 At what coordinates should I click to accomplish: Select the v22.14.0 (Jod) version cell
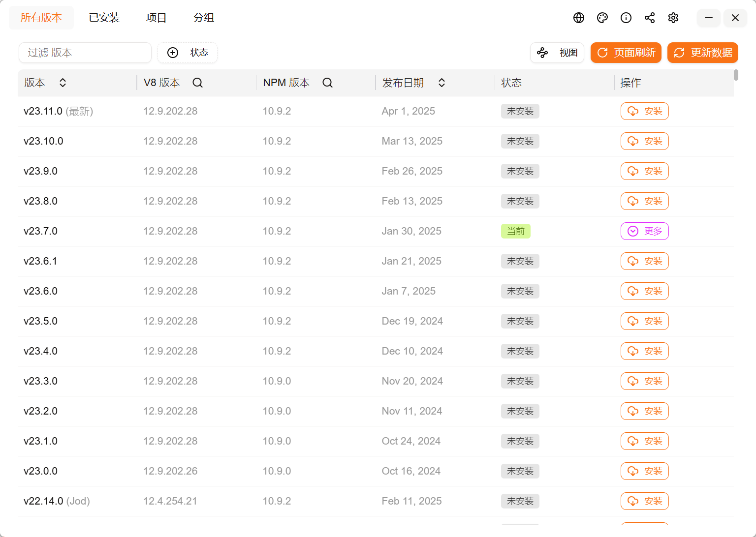coord(57,501)
